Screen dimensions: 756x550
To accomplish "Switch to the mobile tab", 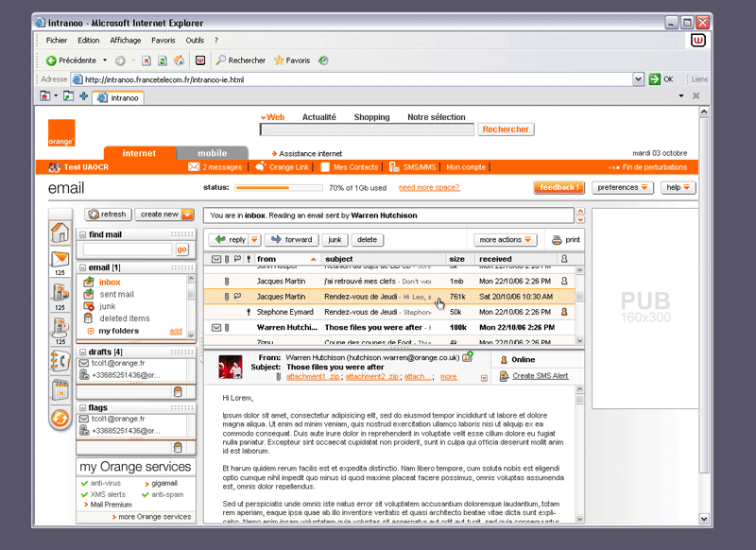I will (x=212, y=153).
